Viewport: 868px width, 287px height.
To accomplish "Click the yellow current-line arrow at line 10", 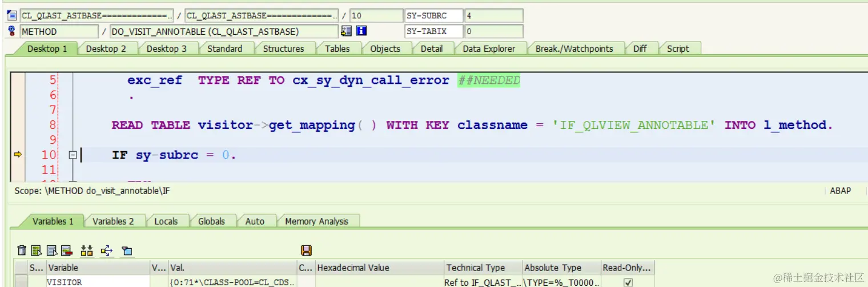I will (18, 154).
